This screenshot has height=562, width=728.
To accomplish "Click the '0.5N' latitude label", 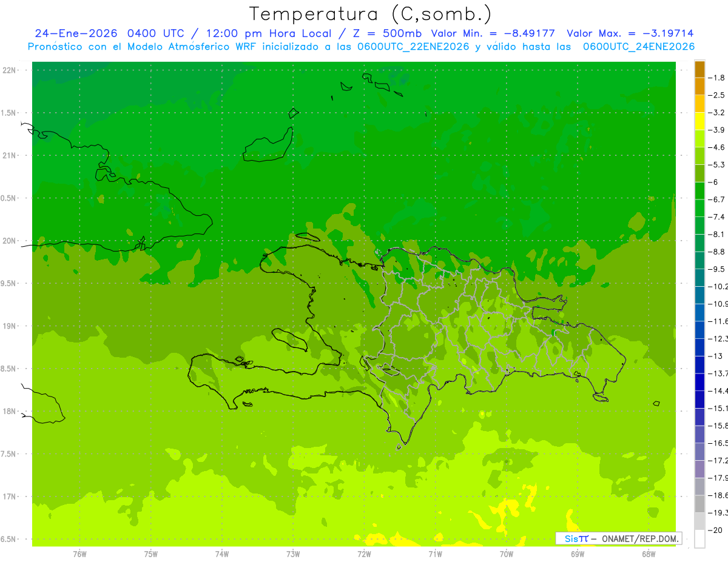I will (9, 198).
